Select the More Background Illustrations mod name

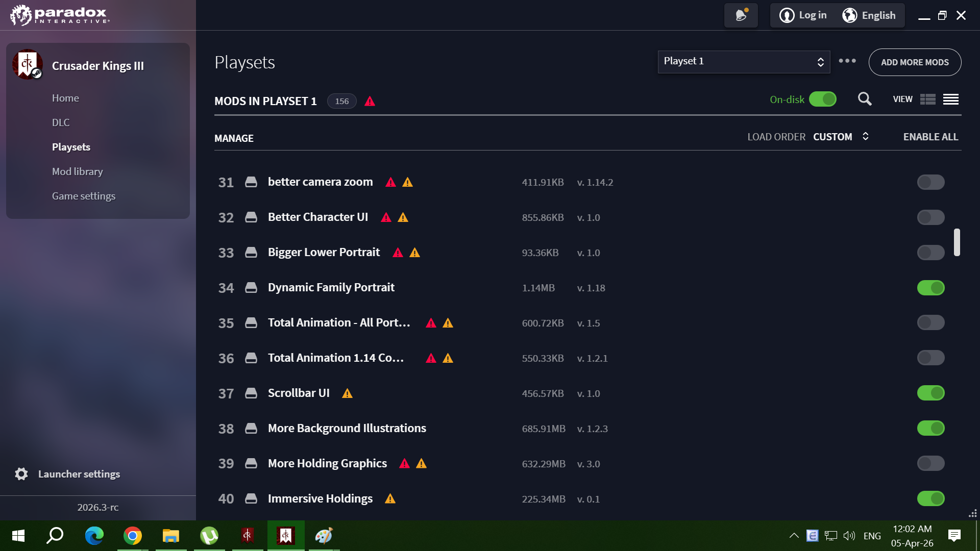click(347, 428)
